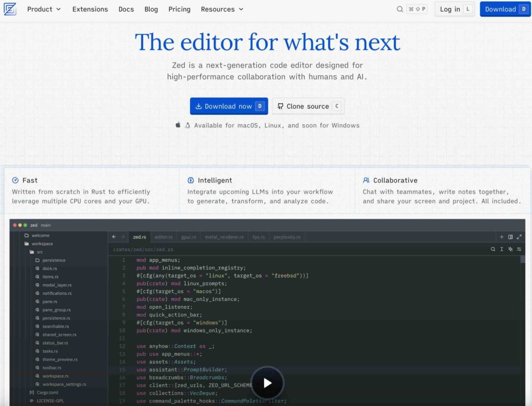
Task: Click the forward navigation arrow in editor
Action: [123, 237]
